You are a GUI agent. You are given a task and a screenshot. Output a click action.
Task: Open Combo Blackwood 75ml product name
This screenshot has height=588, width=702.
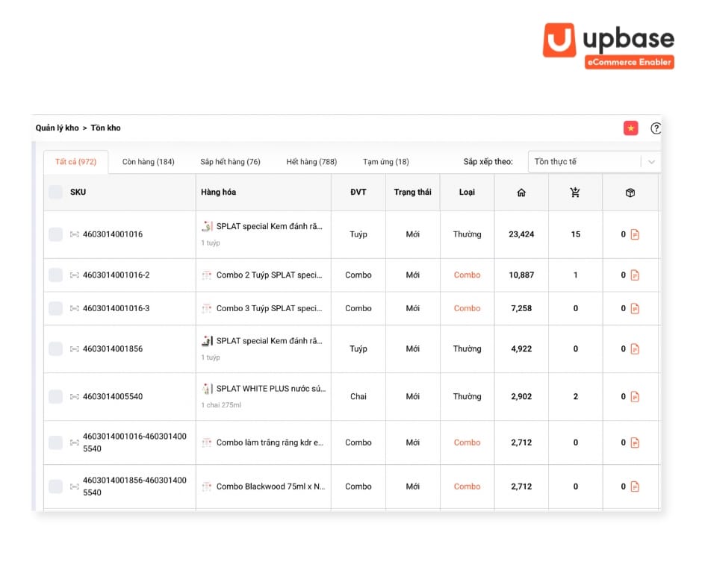coord(271,487)
